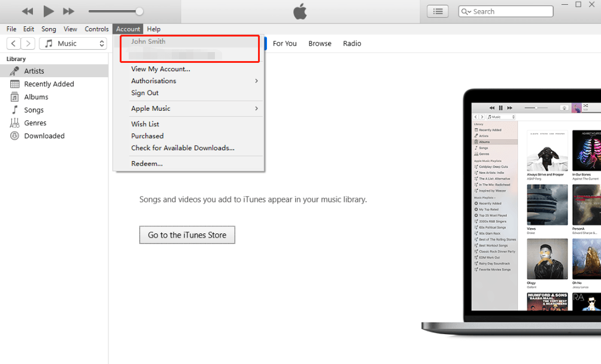Go forward with the right arrow button
Image resolution: width=601 pixels, height=364 pixels.
tap(28, 44)
